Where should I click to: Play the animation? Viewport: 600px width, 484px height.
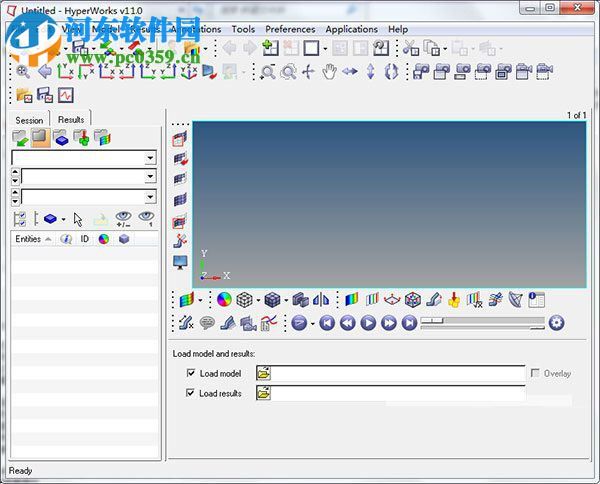click(x=368, y=323)
